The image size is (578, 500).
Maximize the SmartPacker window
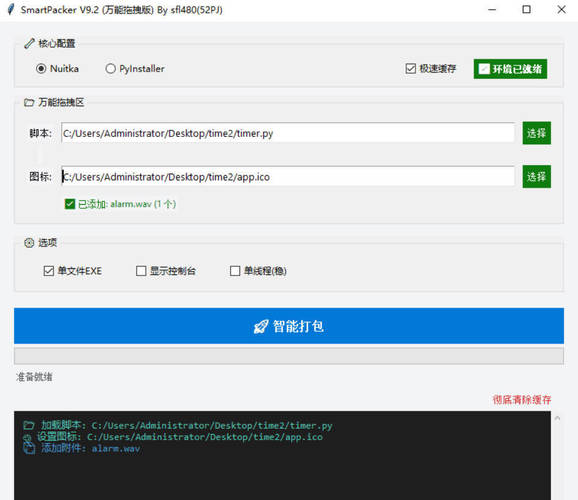[526, 10]
